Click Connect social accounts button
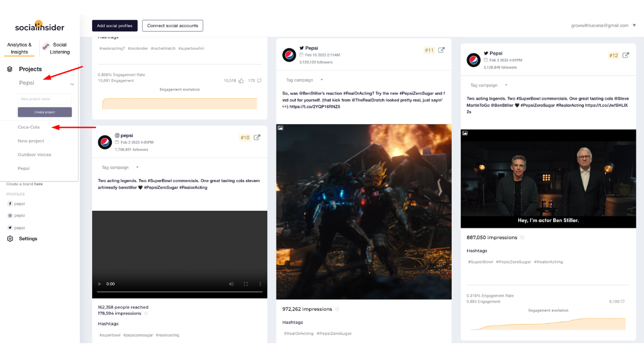 [173, 26]
